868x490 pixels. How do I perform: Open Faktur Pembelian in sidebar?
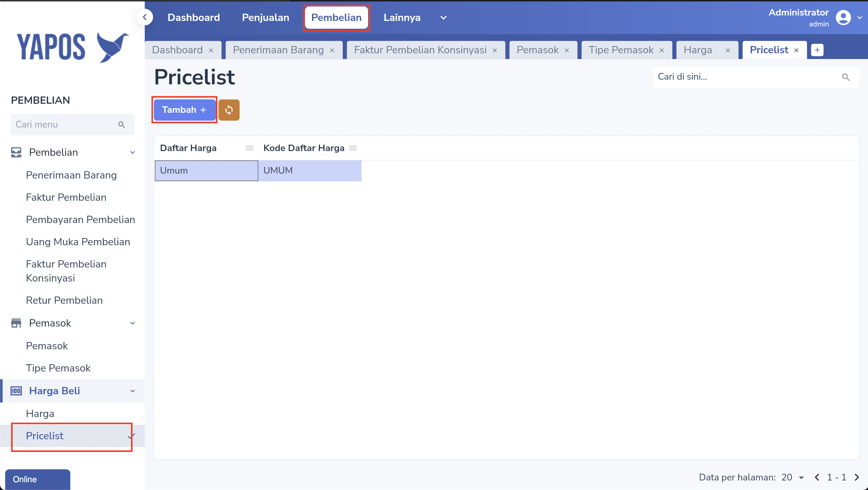(x=66, y=197)
